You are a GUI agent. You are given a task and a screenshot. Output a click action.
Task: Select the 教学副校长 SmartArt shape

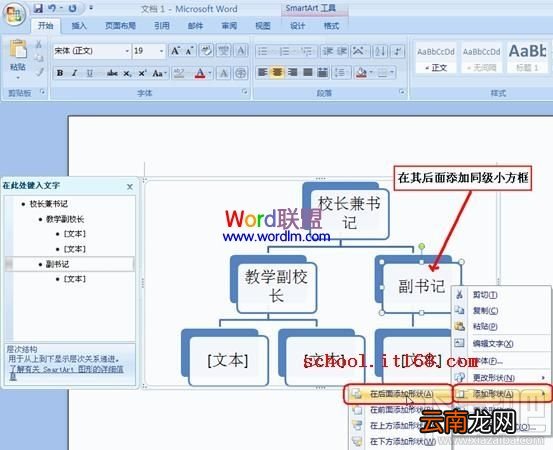tap(277, 287)
